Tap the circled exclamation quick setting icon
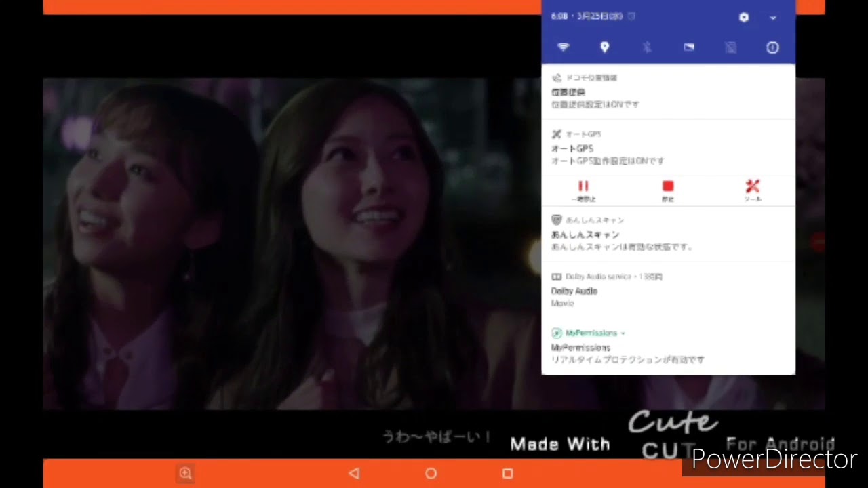 pos(772,47)
